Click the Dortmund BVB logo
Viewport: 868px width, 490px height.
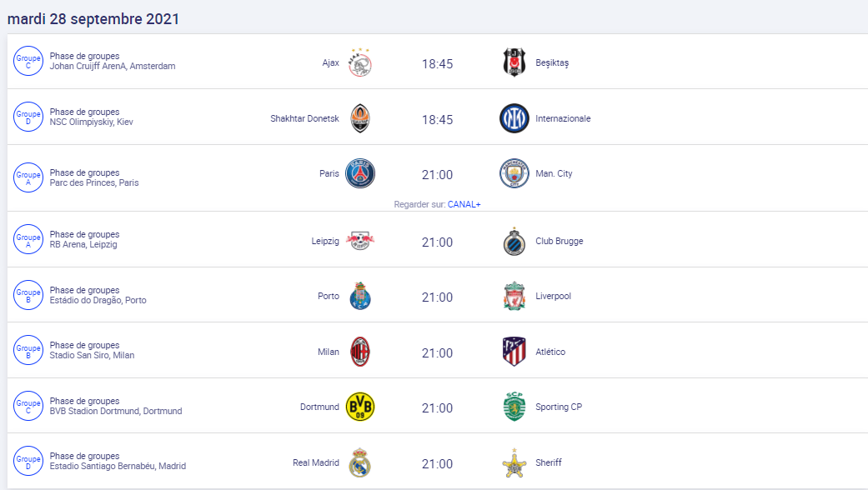click(x=360, y=407)
